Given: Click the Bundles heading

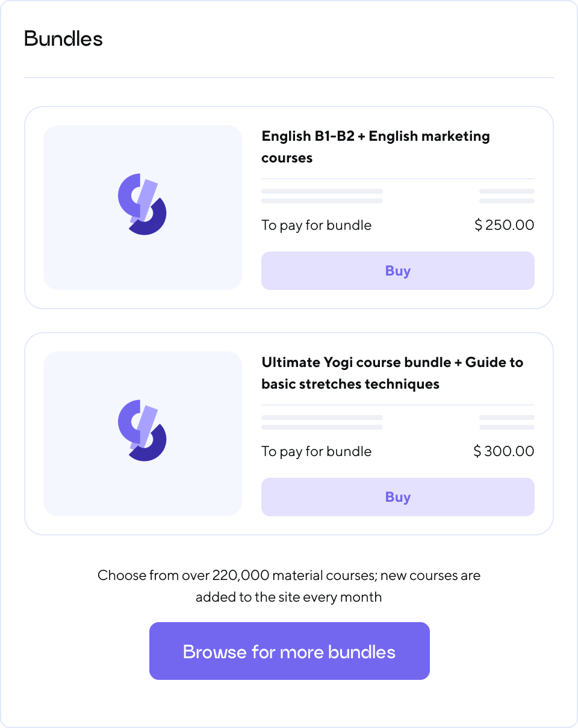Looking at the screenshot, I should tap(63, 39).
